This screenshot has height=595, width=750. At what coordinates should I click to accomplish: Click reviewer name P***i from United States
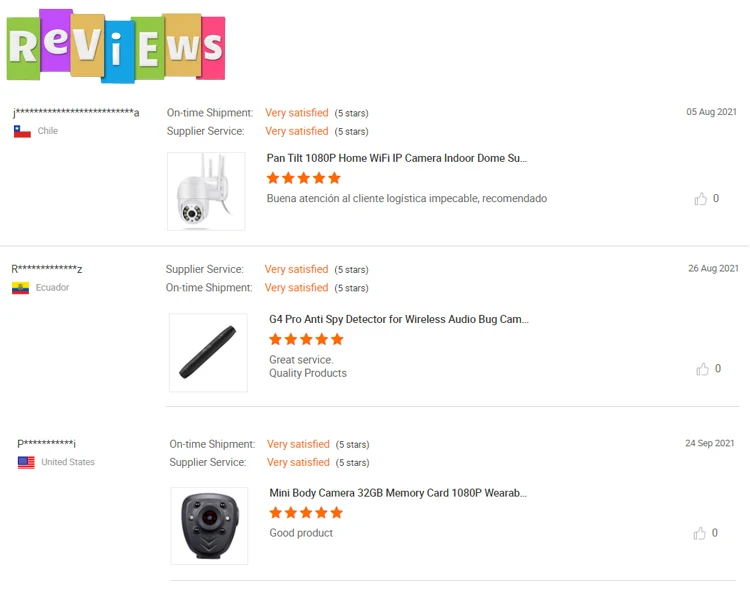(x=47, y=443)
